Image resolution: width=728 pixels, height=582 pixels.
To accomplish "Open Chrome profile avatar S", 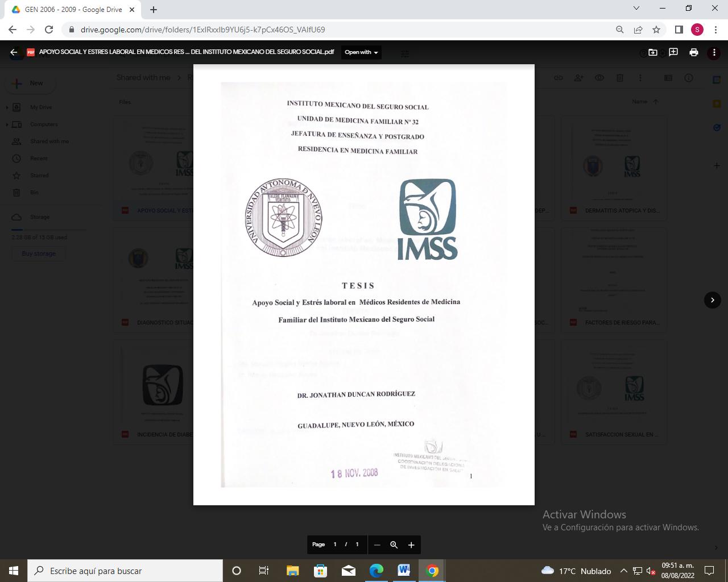I will tap(697, 30).
